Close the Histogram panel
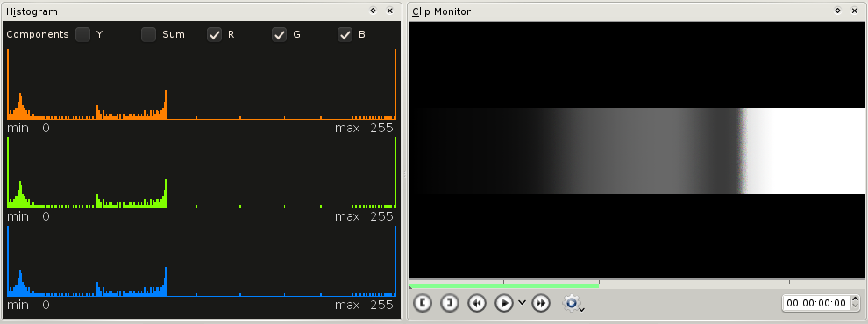The image size is (868, 324). tap(389, 11)
